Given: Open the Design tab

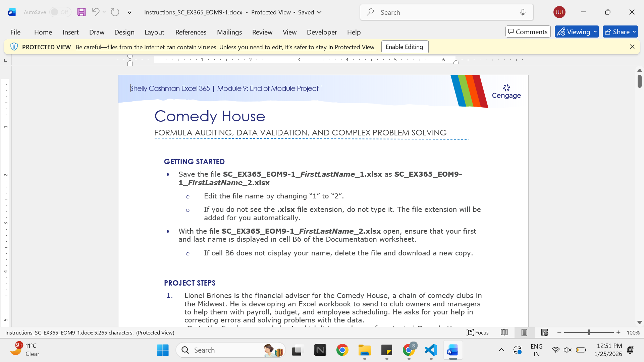Looking at the screenshot, I should 124,32.
